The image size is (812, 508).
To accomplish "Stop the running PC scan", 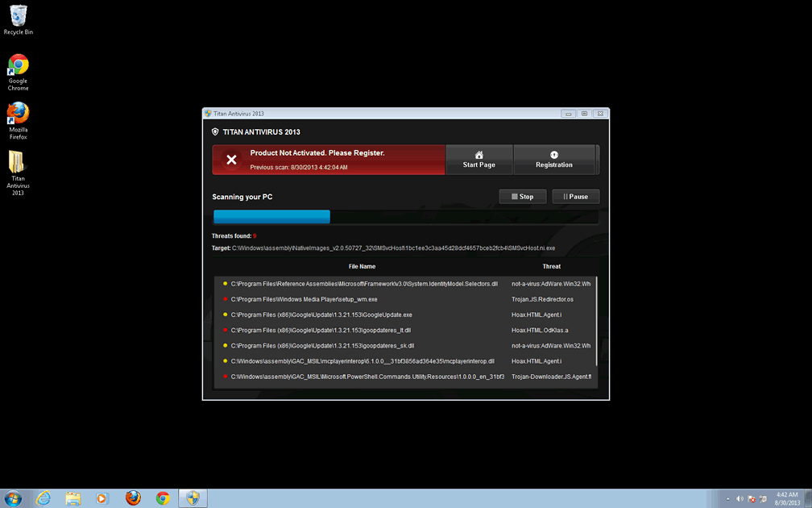I will coord(522,197).
